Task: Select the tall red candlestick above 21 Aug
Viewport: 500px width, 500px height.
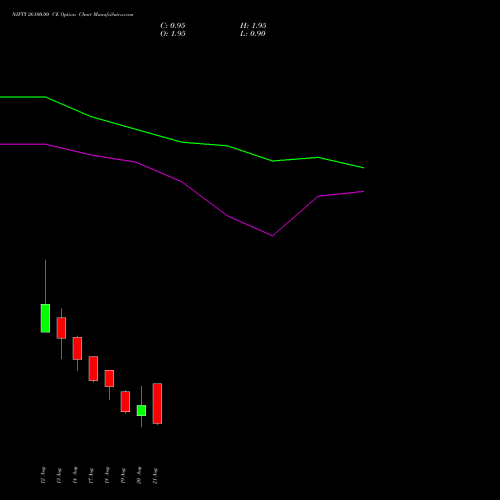Action: point(157,403)
